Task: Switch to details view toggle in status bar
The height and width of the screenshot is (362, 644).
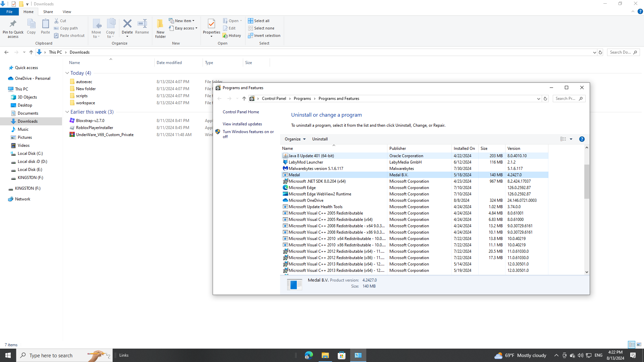Action: [x=632, y=345]
